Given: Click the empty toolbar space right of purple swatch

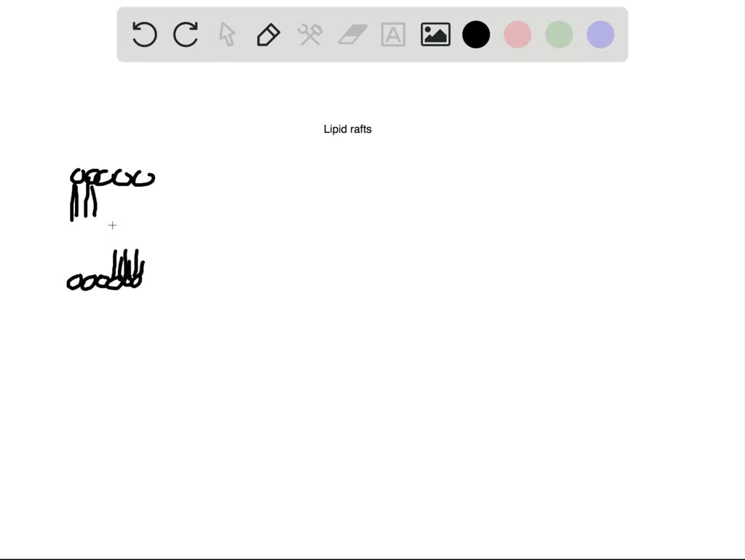Looking at the screenshot, I should click(x=621, y=34).
